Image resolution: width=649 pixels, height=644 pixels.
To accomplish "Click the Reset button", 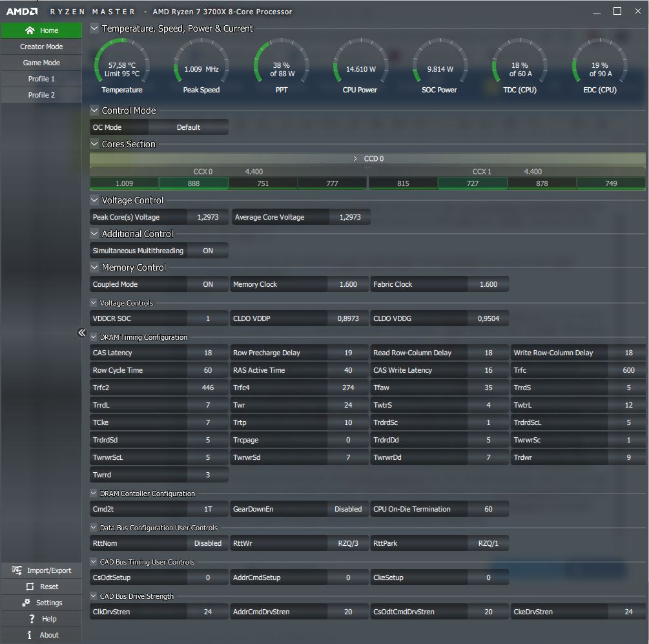I will click(41, 587).
